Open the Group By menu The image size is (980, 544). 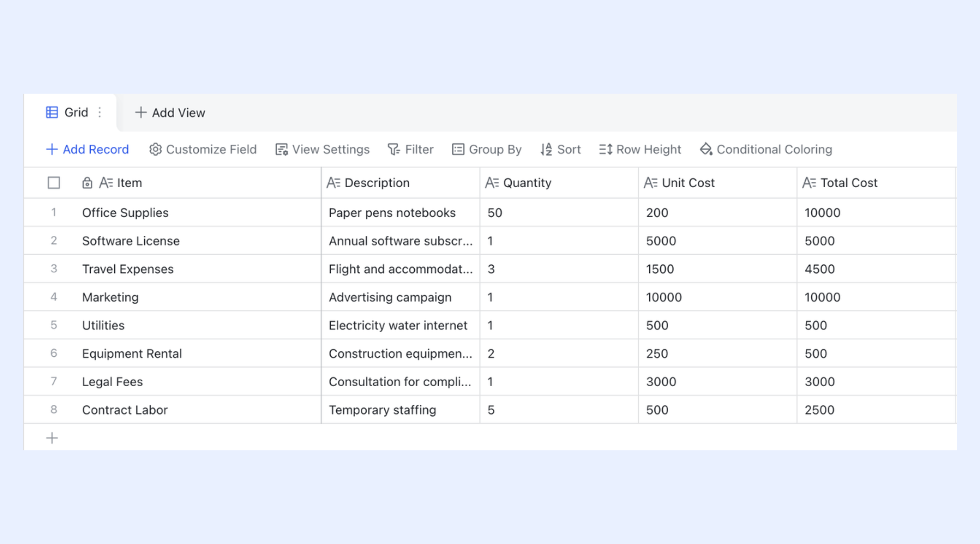[x=487, y=149]
